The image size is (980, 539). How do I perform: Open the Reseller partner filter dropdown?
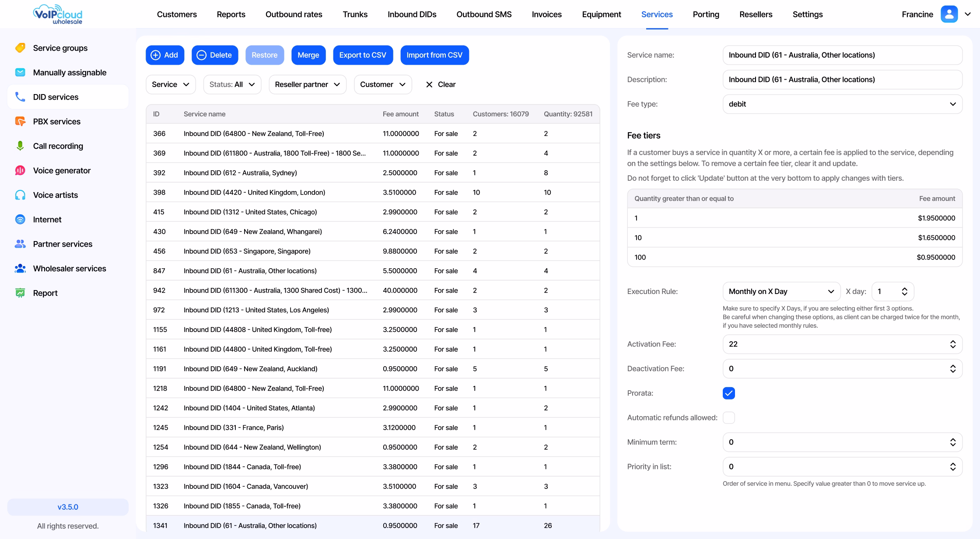pos(308,84)
